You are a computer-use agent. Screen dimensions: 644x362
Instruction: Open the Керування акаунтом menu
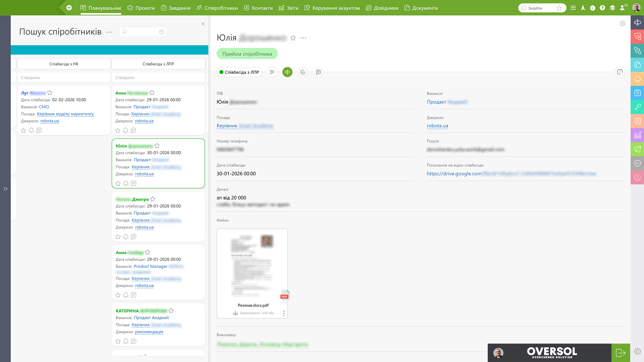tap(332, 8)
